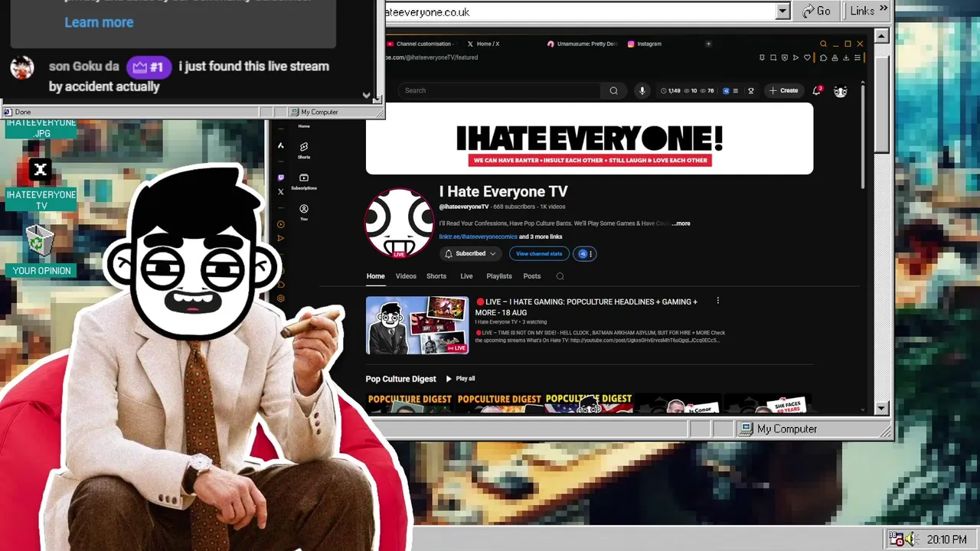980x551 pixels.
Task: Click the YouTube search magnifier button
Action: 613,90
